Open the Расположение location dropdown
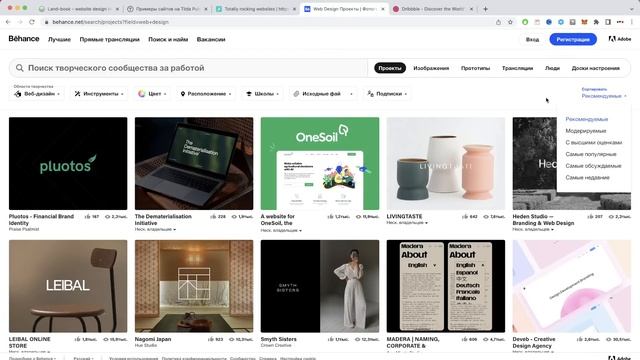Viewport: 640px width, 360px height. pos(206,94)
